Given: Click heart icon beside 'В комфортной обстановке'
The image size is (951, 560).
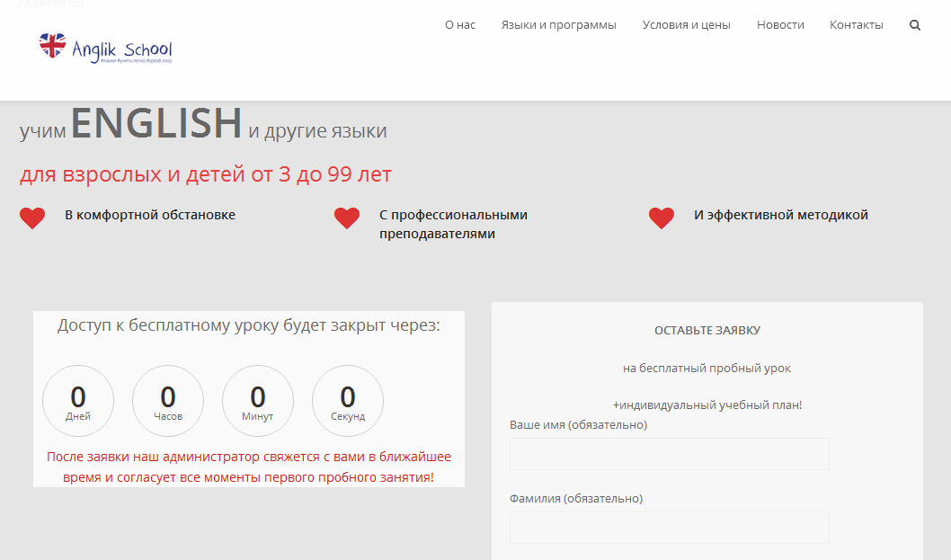Looking at the screenshot, I should tap(32, 218).
